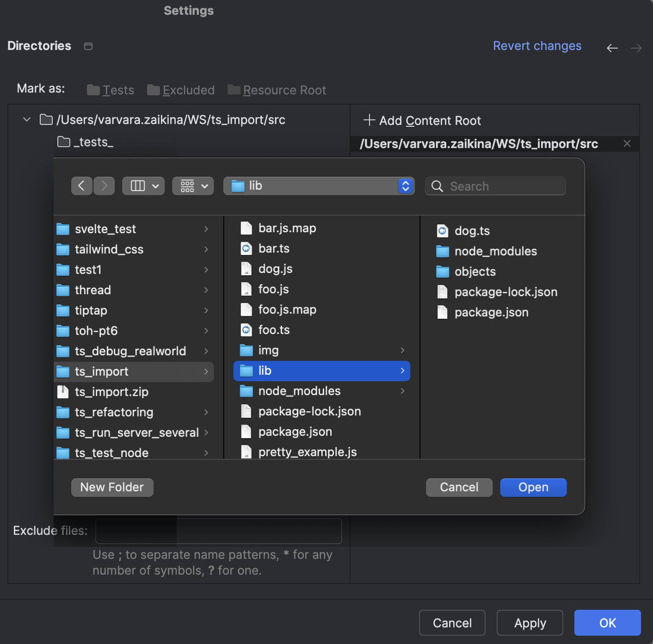The height and width of the screenshot is (644, 653).
Task: Select the bar.ts TypeScript file
Action: (x=274, y=248)
